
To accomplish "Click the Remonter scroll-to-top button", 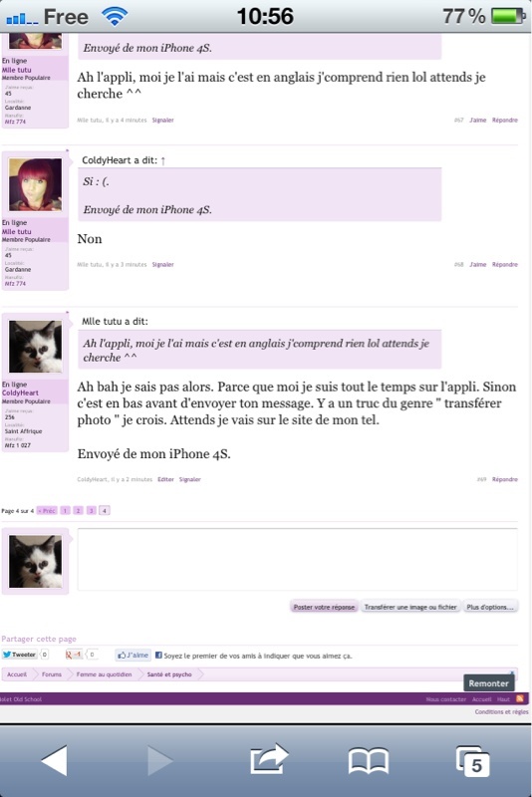I will pos(489,683).
